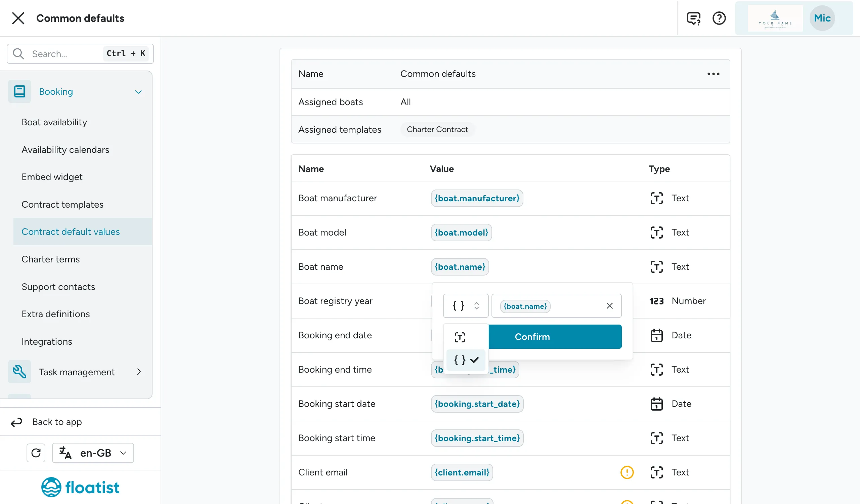The height and width of the screenshot is (504, 860).
Task: Open Charter terms menu item
Action: pyautogui.click(x=50, y=259)
